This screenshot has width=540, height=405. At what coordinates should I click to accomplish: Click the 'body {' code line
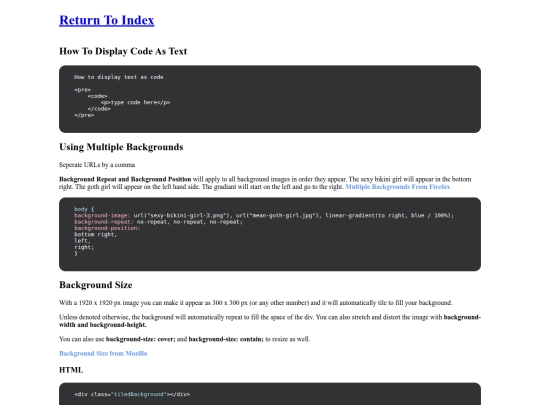point(84,209)
